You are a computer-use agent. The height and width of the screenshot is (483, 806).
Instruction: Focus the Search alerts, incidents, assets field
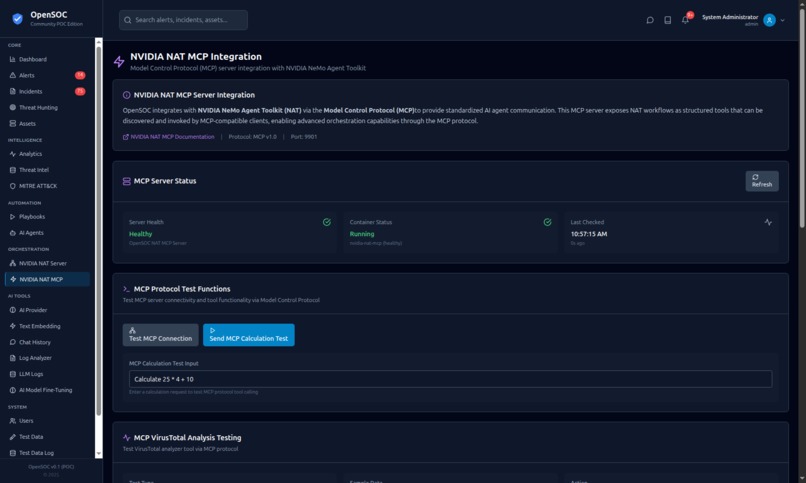[183, 20]
